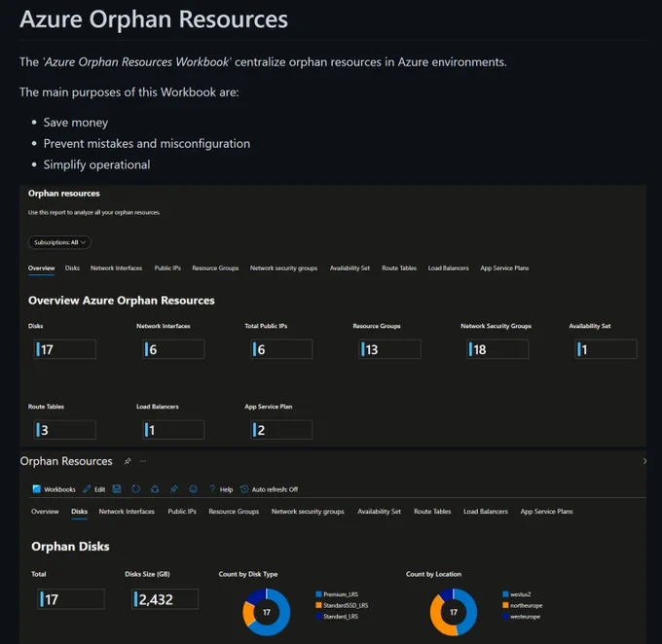The width and height of the screenshot is (662, 644).
Task: Click the Route Tables tile showing 3
Action: click(x=65, y=430)
